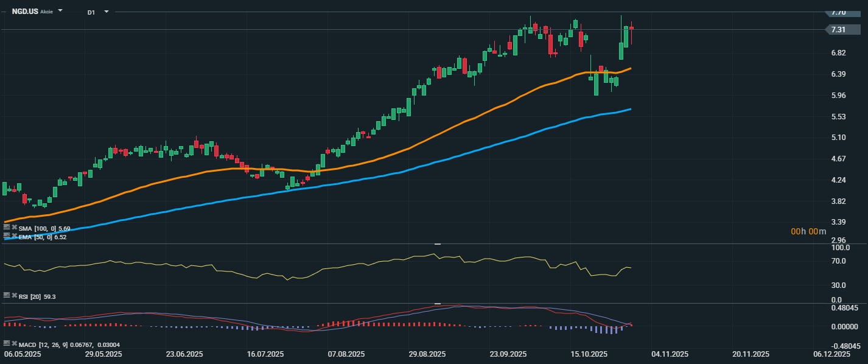Click the RSI [20] 59.3 label
The image size is (868, 364).
click(x=38, y=296)
